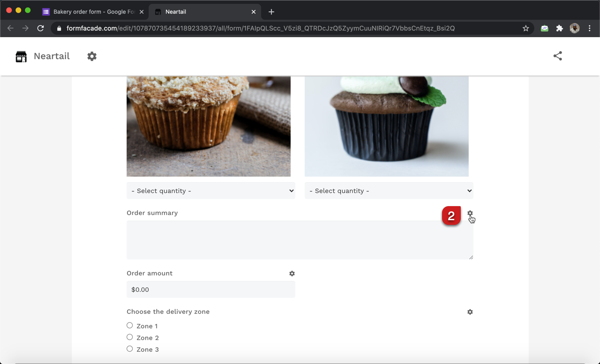
Task: Open form settings via gear beside Neartail title
Action: 92,56
